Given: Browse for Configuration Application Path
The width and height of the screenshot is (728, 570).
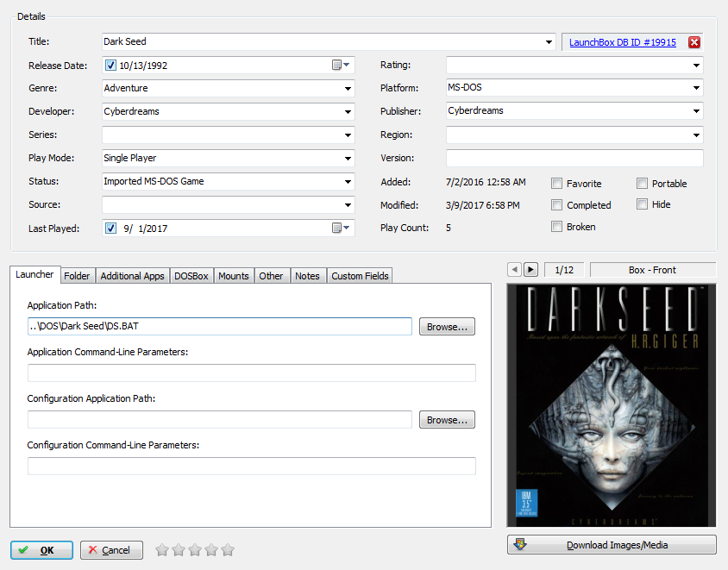Looking at the screenshot, I should coord(447,420).
